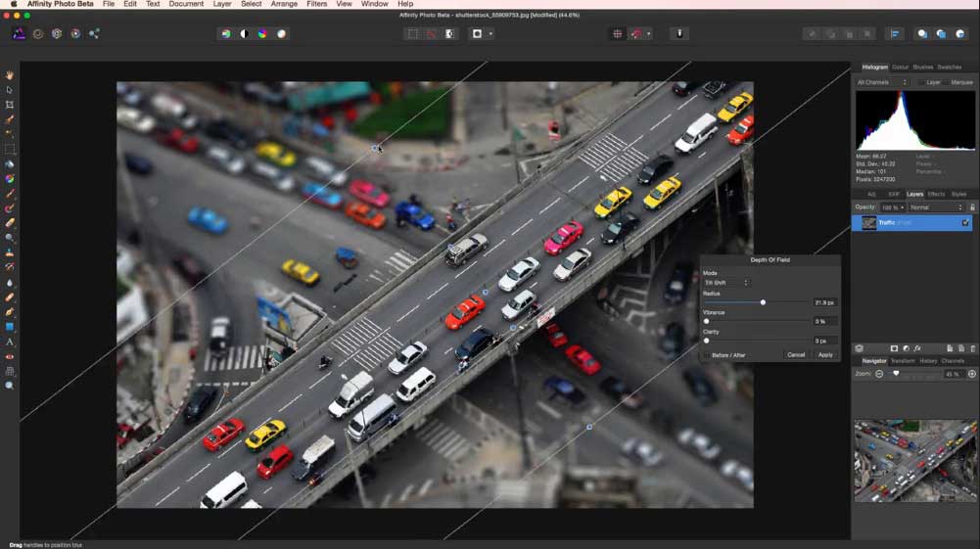Image resolution: width=980 pixels, height=549 pixels.
Task: Click the Auto Contrast half-circle icon
Action: click(x=244, y=33)
